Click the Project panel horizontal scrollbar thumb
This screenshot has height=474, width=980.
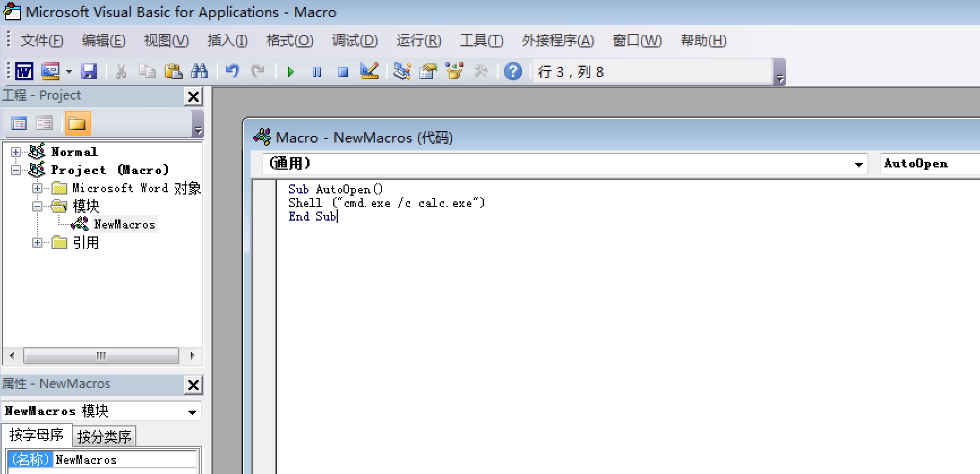click(x=101, y=356)
